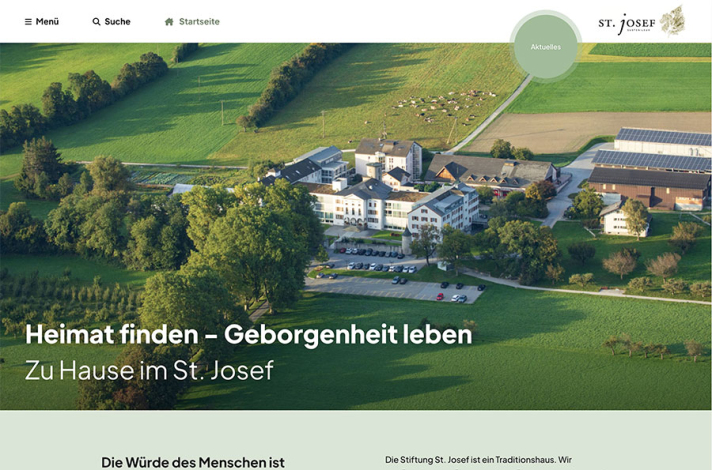The image size is (712, 470).
Task: Click the green house home icon
Action: point(169,22)
